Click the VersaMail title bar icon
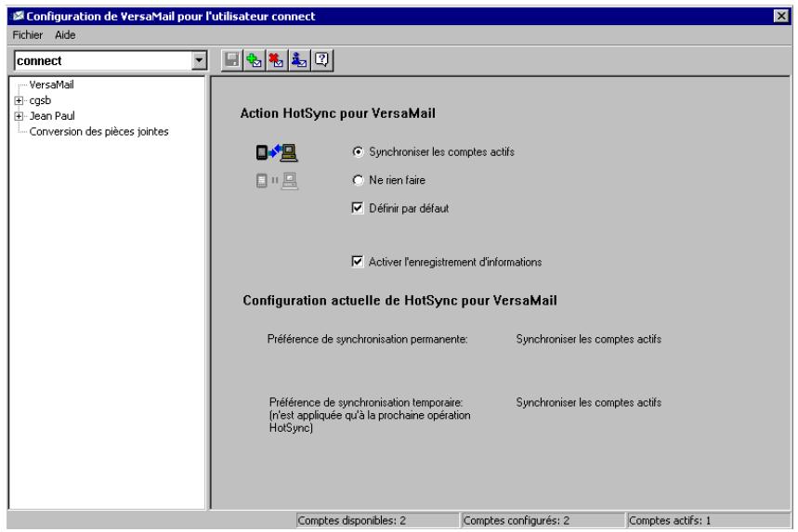 pos(19,17)
